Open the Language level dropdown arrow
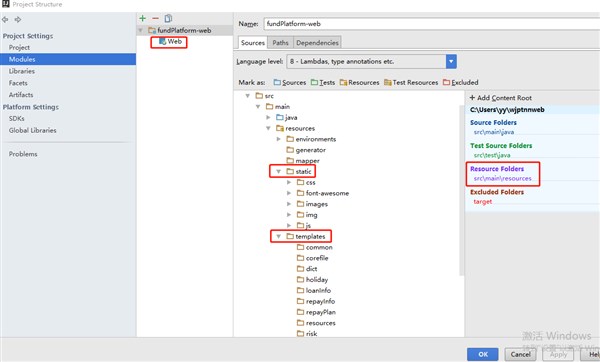This screenshot has width=600, height=362. coord(451,61)
